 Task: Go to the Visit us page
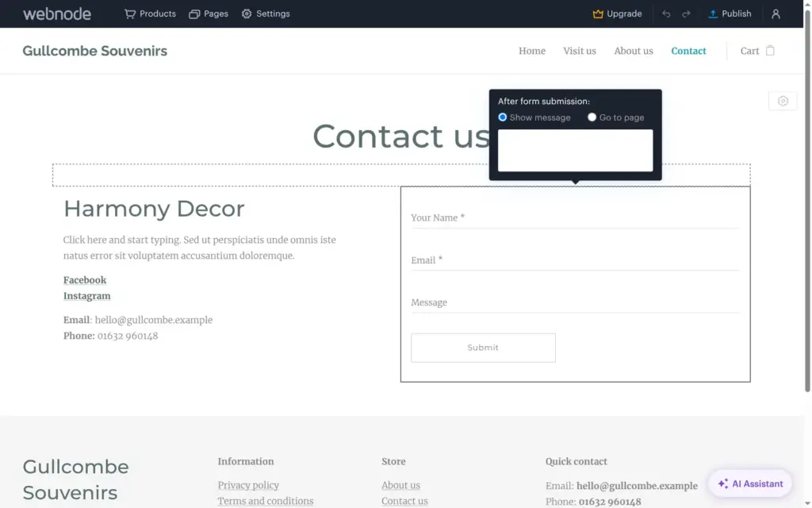(x=580, y=51)
